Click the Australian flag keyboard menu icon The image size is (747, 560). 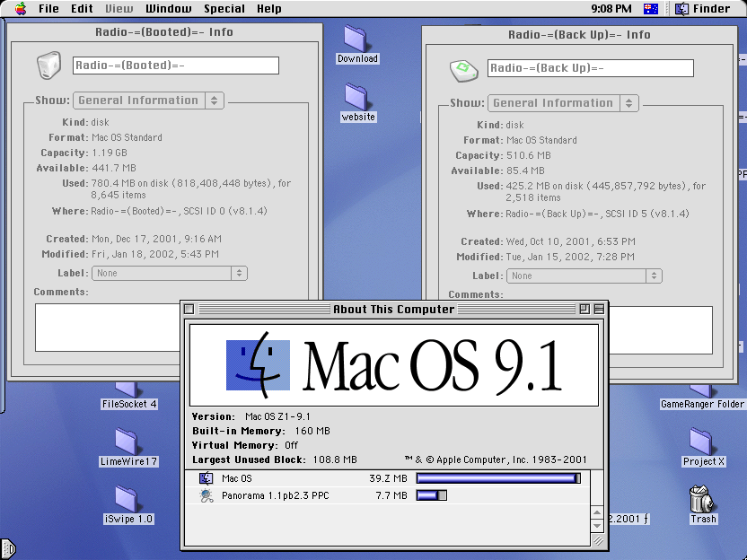650,9
